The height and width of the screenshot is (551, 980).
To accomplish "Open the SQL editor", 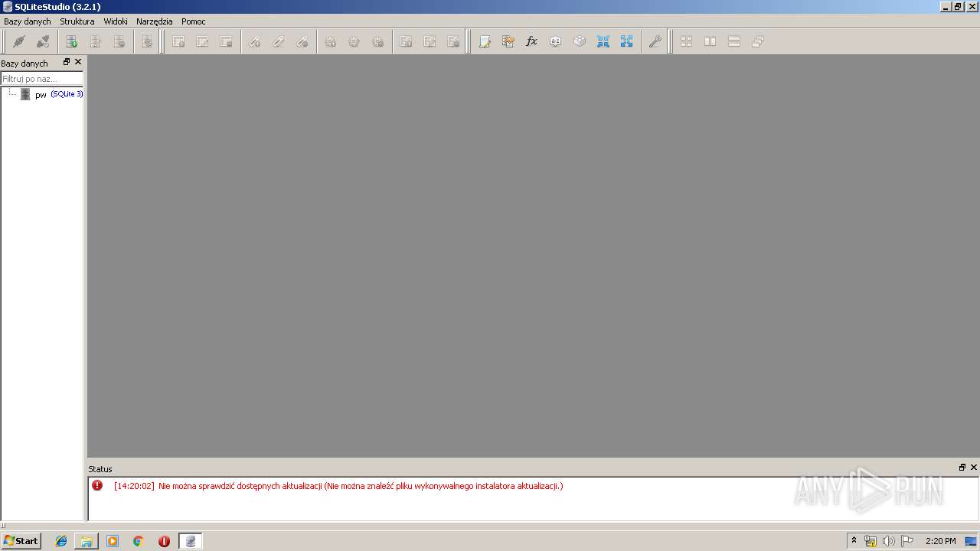I will click(485, 41).
